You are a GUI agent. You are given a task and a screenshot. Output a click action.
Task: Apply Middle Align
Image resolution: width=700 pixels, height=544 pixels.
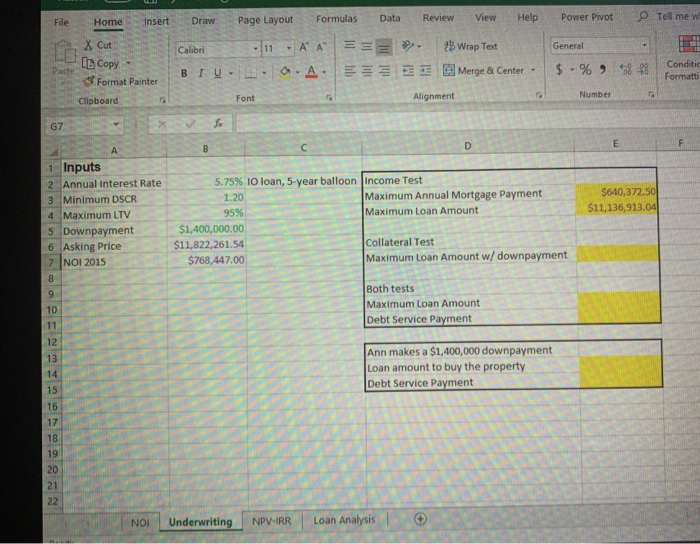pos(367,46)
